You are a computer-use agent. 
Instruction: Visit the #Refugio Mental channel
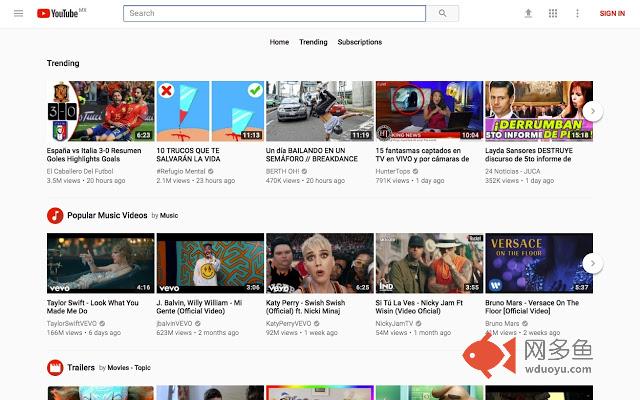tap(181, 171)
